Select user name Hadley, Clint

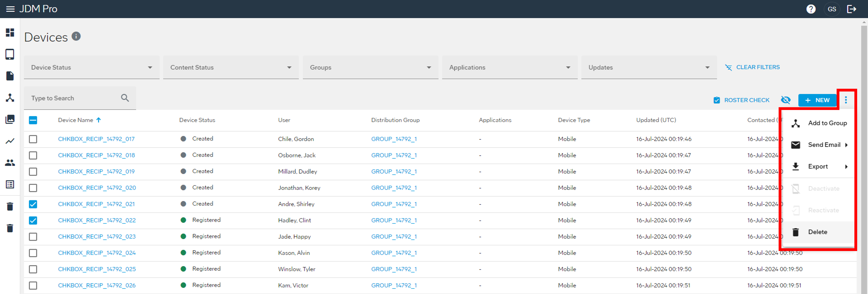click(294, 221)
